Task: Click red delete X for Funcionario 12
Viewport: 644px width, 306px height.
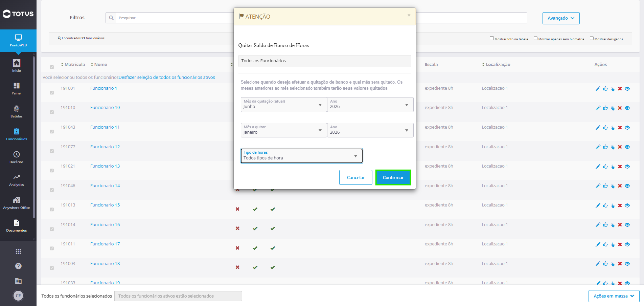Action: (x=620, y=147)
